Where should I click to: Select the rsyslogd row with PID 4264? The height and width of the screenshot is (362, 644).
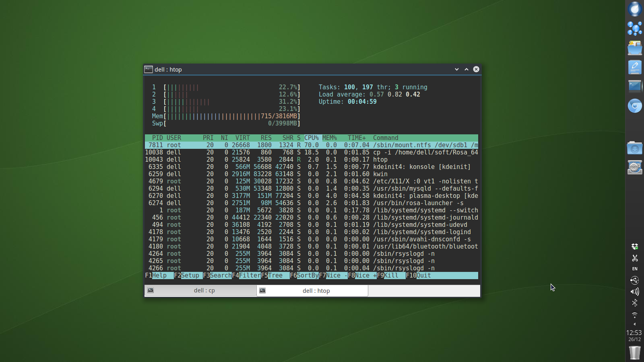click(312, 254)
